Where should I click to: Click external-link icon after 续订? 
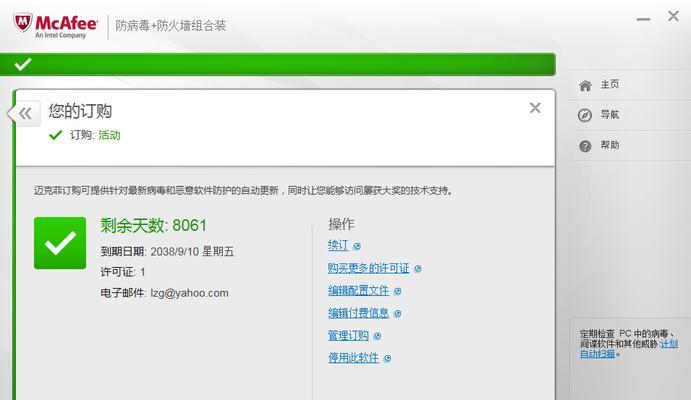tap(357, 246)
